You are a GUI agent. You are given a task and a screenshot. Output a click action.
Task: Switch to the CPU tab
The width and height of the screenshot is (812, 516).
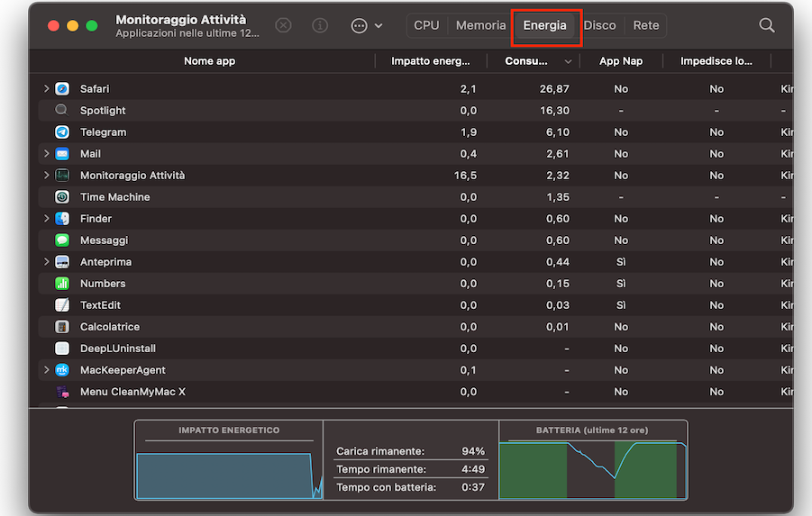click(x=426, y=25)
